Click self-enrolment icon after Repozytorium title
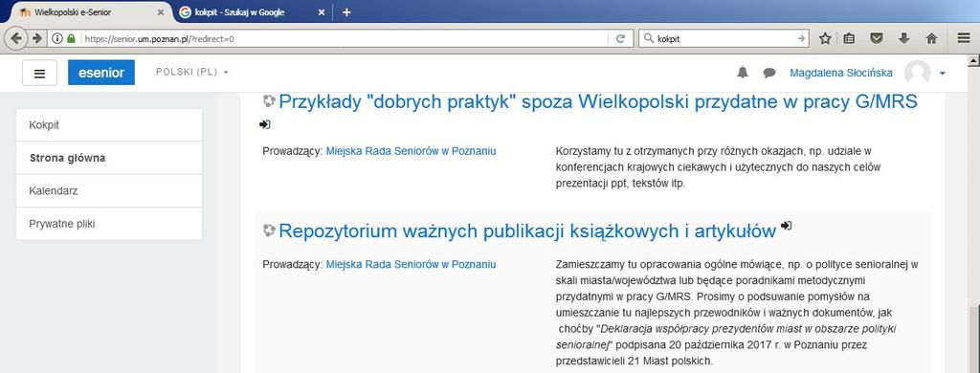Screen dimensions: 980x373 787,226
